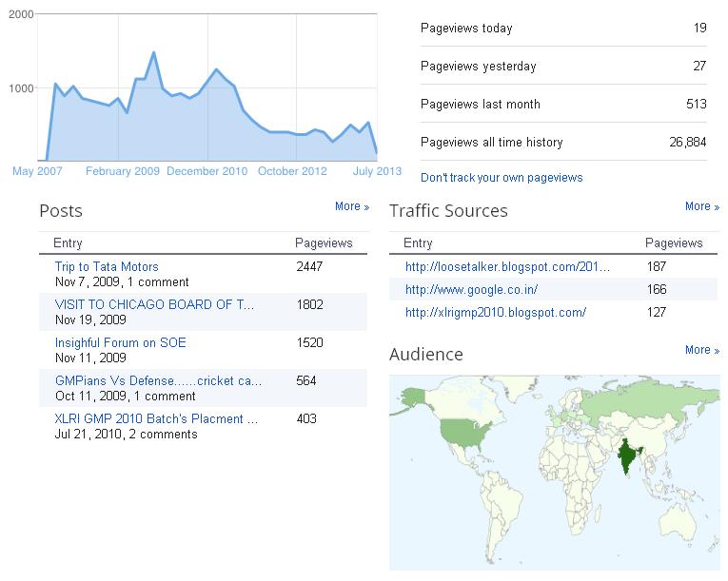Click More link next to Traffic Sources

702,206
